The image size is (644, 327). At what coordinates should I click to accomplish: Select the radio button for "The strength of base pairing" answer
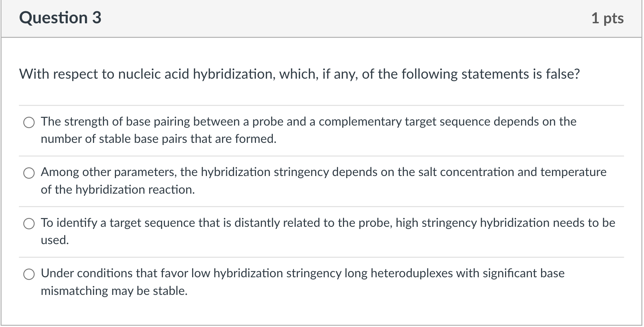point(29,123)
